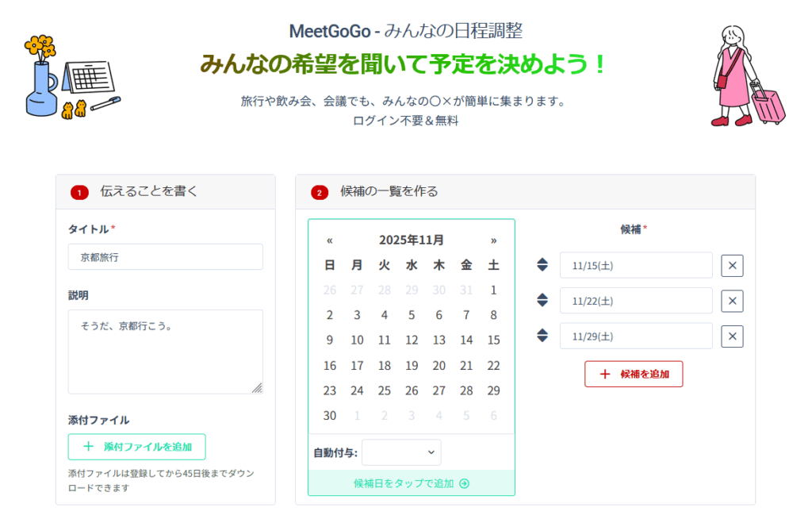Click the 候補を追加 button
Viewport: 812px width, 519px height.
[634, 374]
